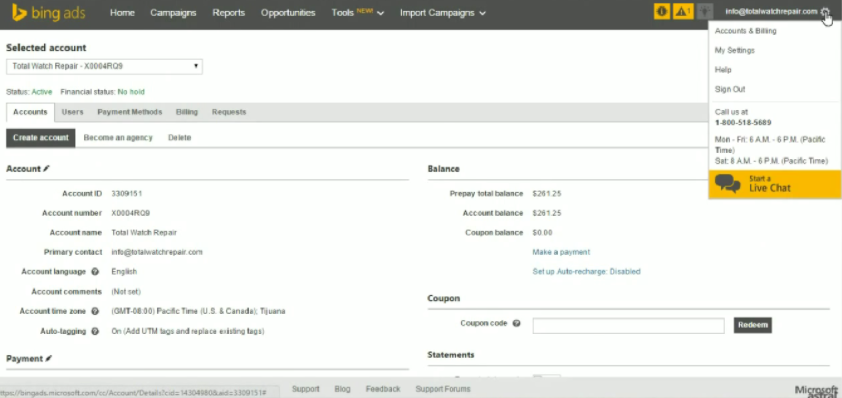This screenshot has height=398, width=842.
Task: Click the Prepay total balance $261.25
Action: 547,193
